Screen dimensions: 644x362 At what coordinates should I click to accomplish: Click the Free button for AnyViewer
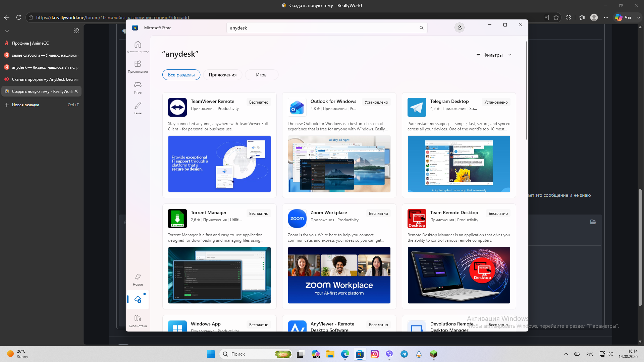coord(378,325)
